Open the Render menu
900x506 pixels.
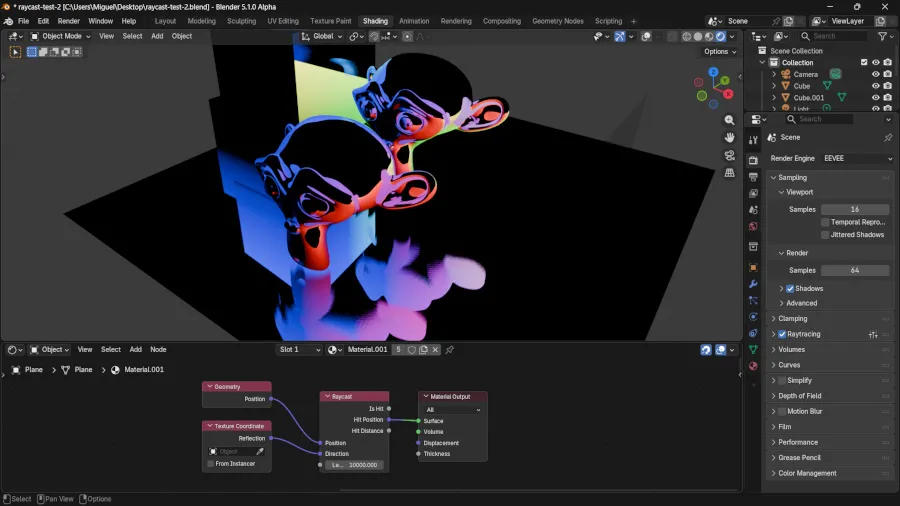tap(69, 21)
